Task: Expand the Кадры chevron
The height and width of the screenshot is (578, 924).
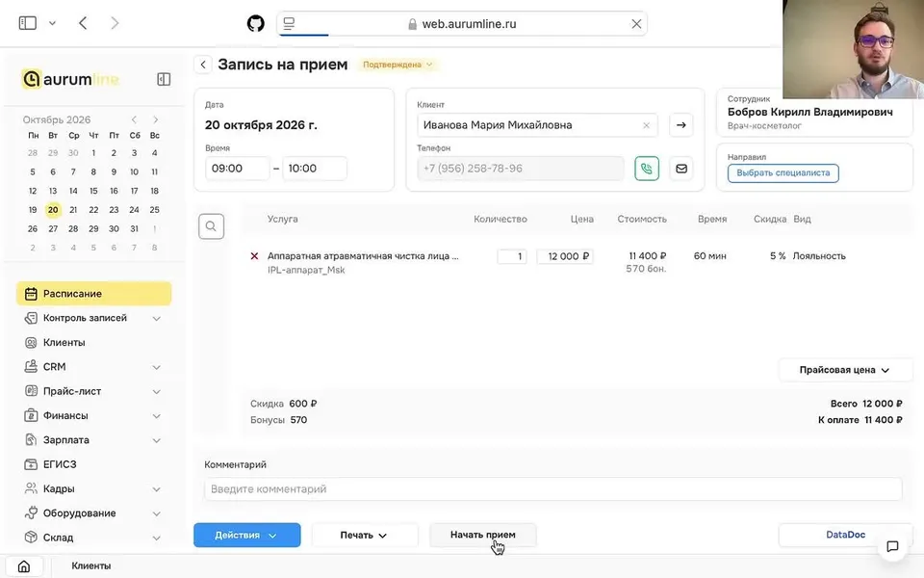Action: click(x=156, y=489)
